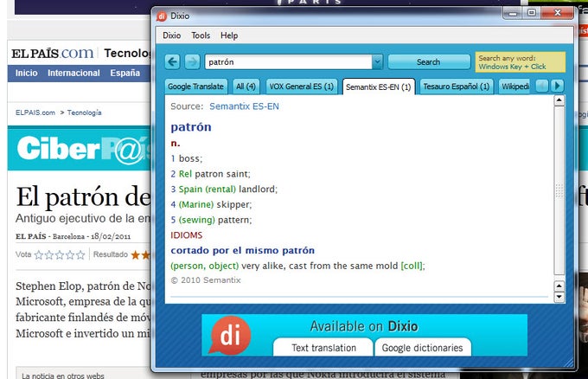This screenshot has width=588, height=379.
Task: Click the results vertical scrollbar track
Action: point(559,190)
